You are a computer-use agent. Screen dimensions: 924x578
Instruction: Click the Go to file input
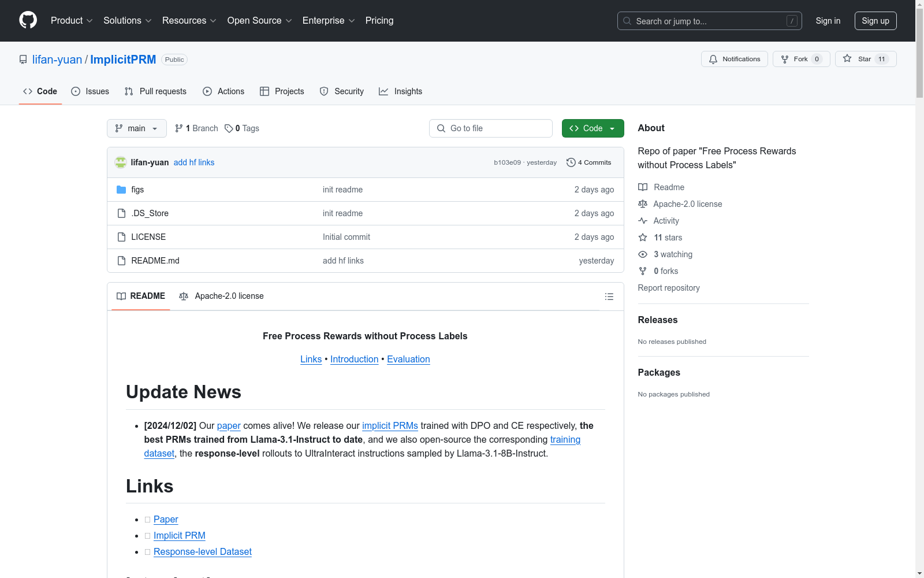coord(491,128)
